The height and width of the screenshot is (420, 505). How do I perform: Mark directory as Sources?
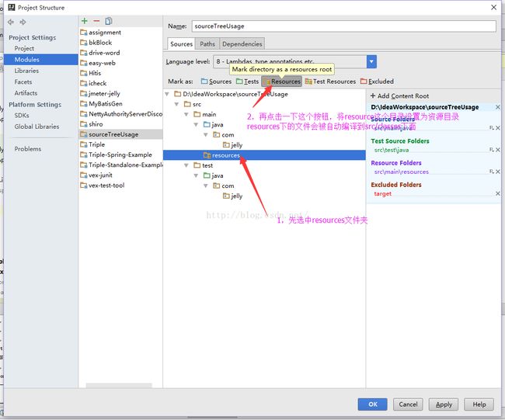coord(216,82)
